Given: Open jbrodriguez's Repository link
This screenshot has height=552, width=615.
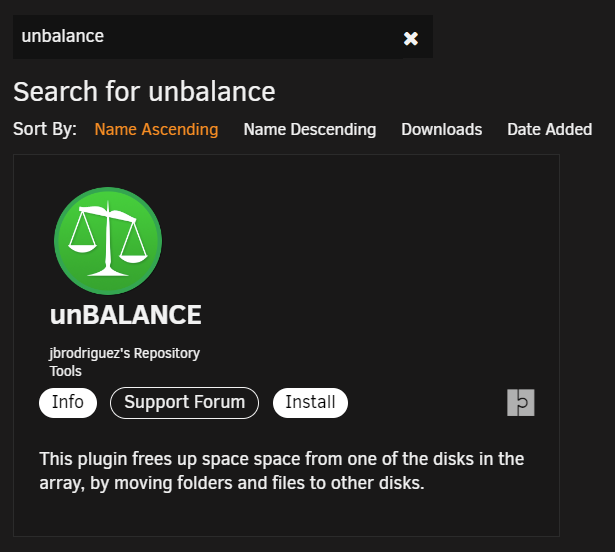Looking at the screenshot, I should [124, 353].
